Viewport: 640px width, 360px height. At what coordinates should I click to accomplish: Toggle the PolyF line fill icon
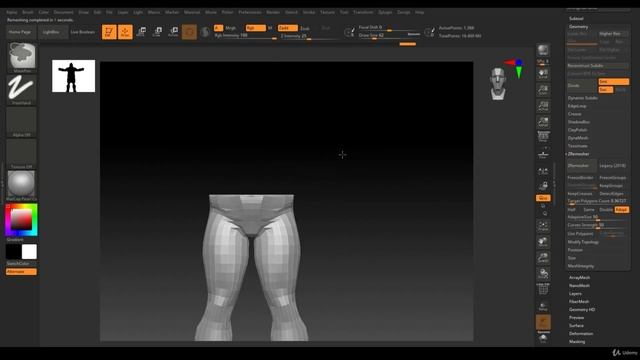coord(543,289)
